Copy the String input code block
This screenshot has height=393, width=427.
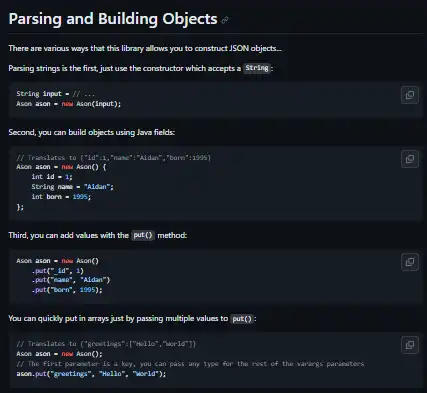click(x=410, y=95)
